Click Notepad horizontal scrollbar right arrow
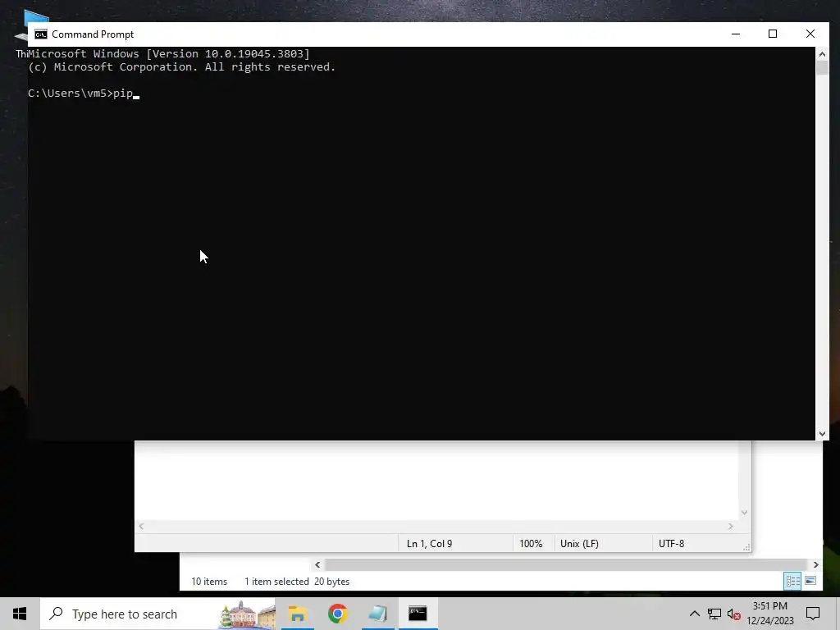The image size is (840, 630). tap(730, 526)
